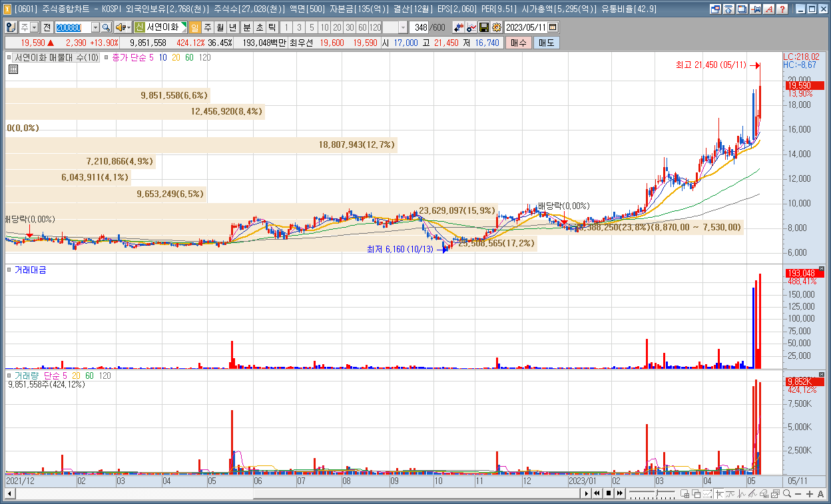Select the 틱 (tick) period toggle
Image resolution: width=831 pixels, height=504 pixels.
(x=272, y=27)
